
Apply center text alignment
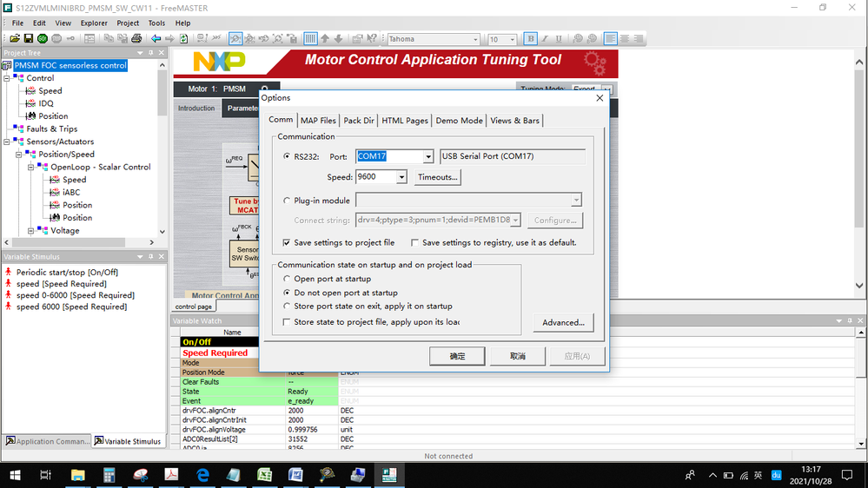625,39
